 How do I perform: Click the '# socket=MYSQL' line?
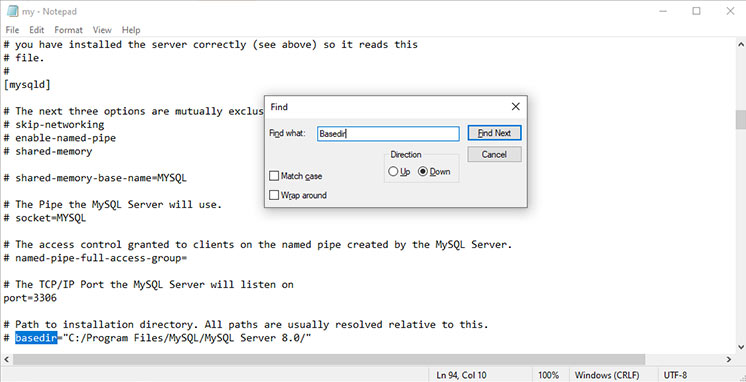(x=45, y=218)
